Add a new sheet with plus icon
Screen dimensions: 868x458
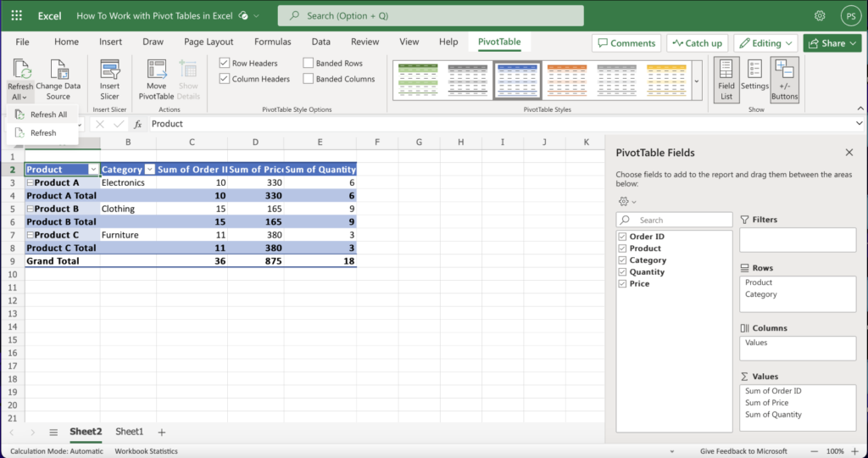click(x=162, y=432)
